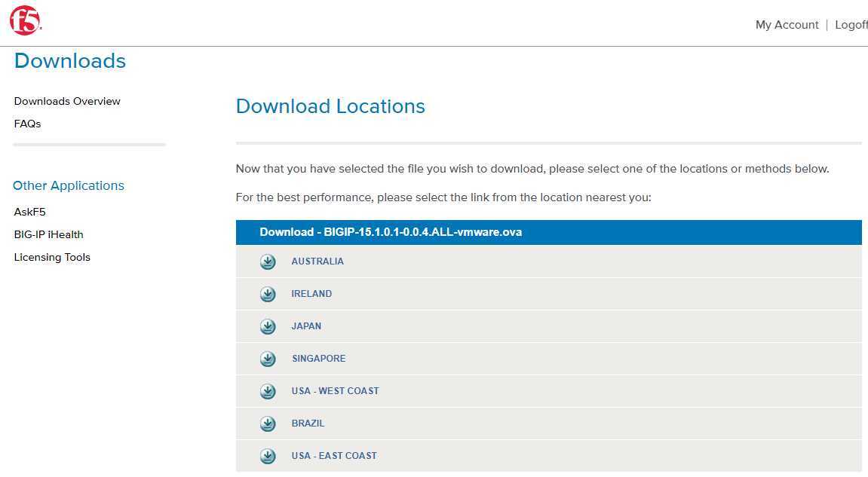Choose the JAPAN download link
The width and height of the screenshot is (868, 477).
click(306, 326)
